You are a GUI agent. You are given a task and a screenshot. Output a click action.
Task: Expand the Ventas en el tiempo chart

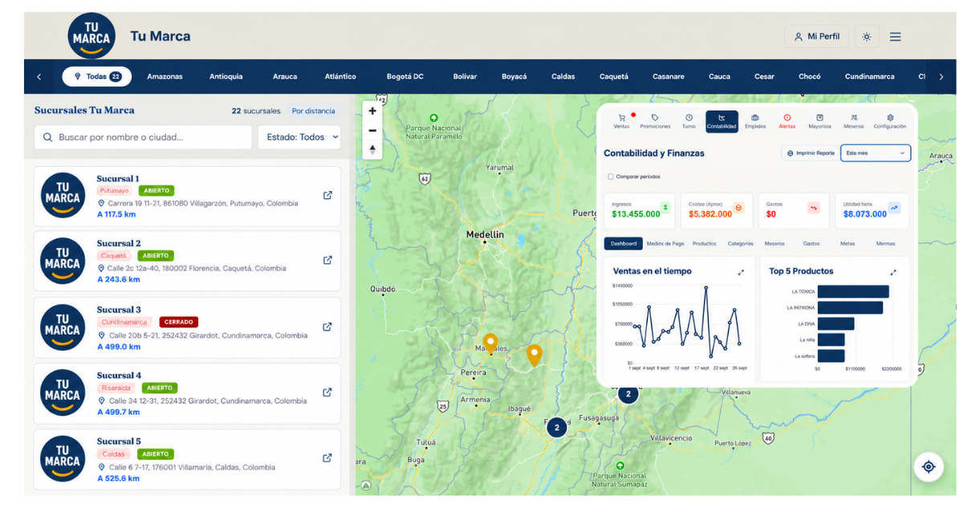click(x=741, y=272)
